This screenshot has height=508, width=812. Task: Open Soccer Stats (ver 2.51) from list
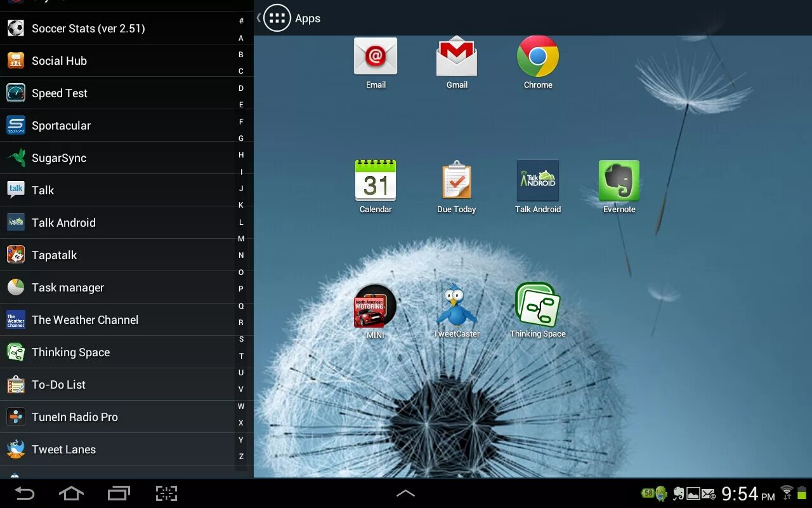point(117,29)
